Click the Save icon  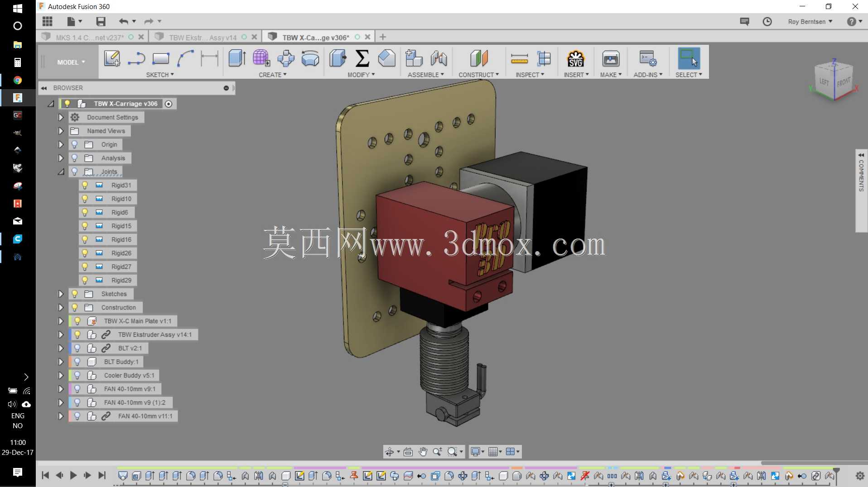coord(101,21)
